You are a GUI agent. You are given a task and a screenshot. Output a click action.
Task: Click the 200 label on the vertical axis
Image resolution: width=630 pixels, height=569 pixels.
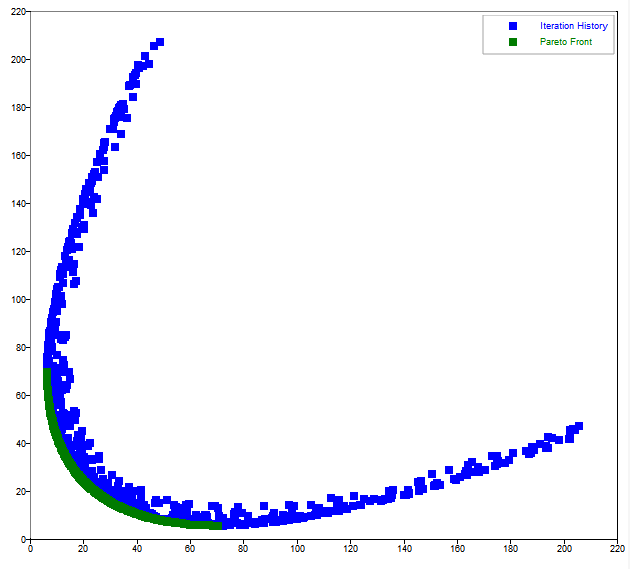coord(16,60)
